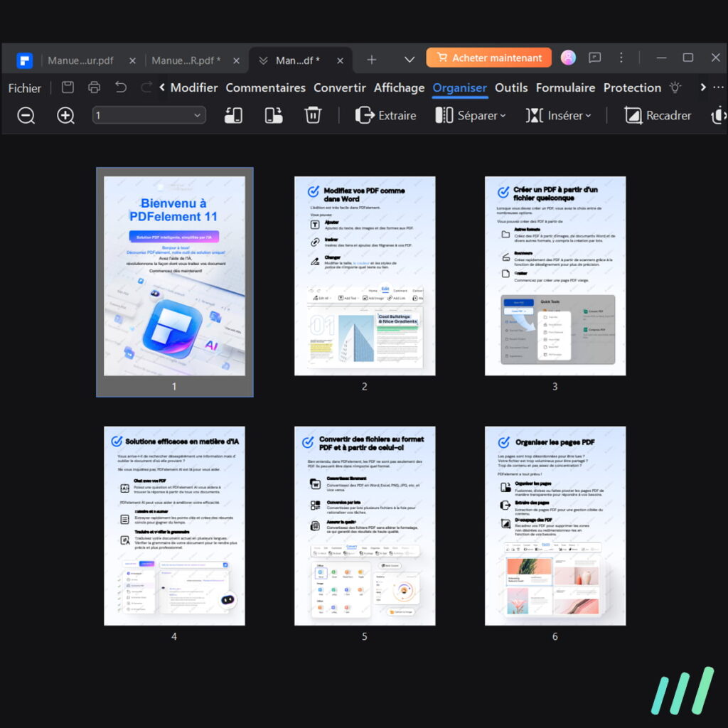Select page 2 thumbnail Modifiez vos PDF
The height and width of the screenshot is (728, 728).
click(x=365, y=276)
